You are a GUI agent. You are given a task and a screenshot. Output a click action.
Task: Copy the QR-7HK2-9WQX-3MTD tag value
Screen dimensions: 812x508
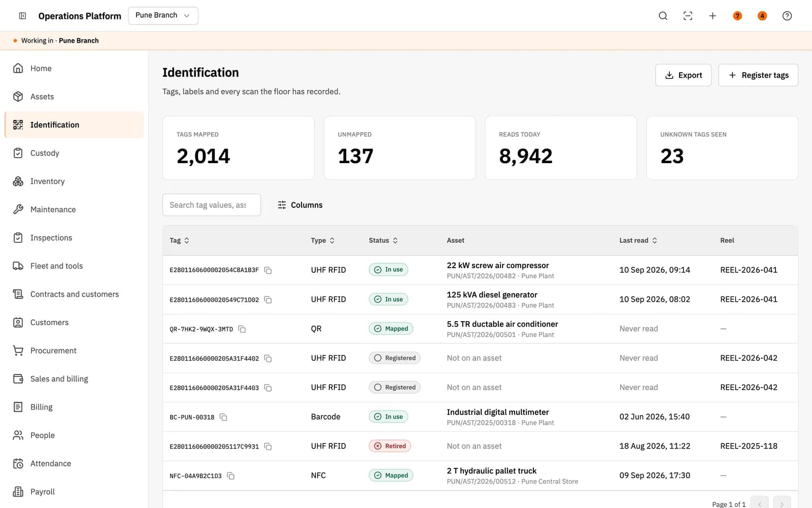(x=242, y=329)
